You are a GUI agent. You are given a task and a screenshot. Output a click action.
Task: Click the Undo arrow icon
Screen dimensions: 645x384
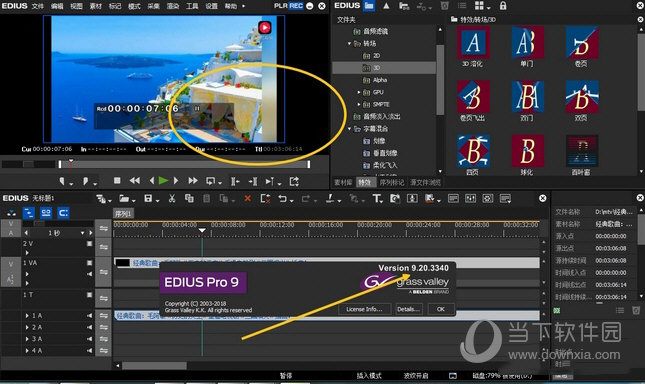(283, 199)
